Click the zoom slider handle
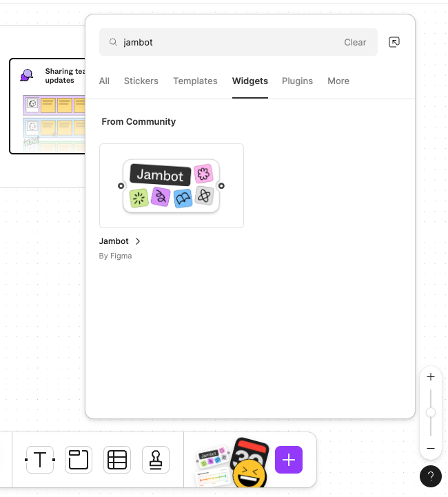Viewport: 448px width, 497px height. [x=431, y=412]
